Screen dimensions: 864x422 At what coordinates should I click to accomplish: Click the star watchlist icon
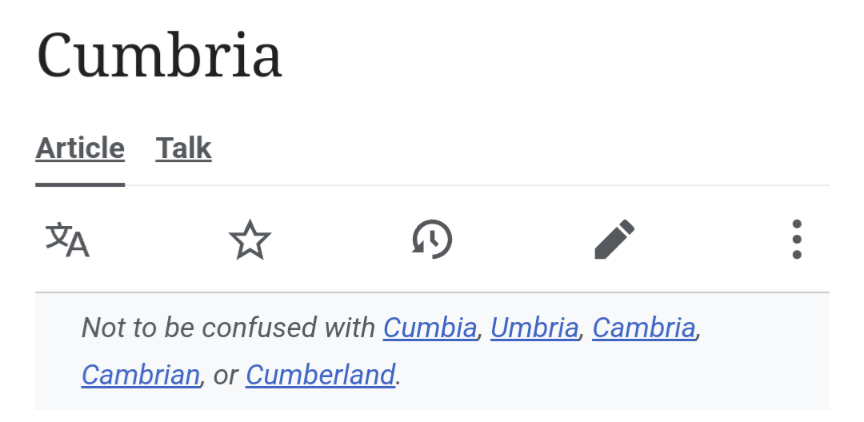coord(250,240)
